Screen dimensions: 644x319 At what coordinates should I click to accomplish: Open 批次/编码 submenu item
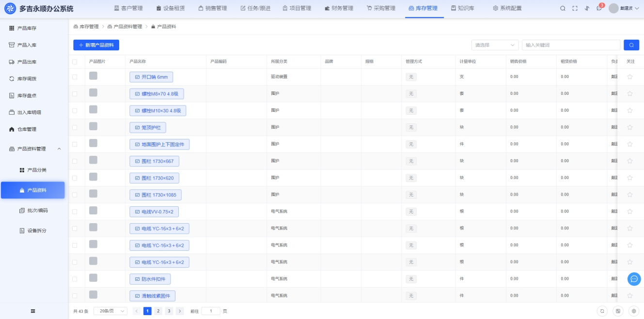click(x=33, y=211)
